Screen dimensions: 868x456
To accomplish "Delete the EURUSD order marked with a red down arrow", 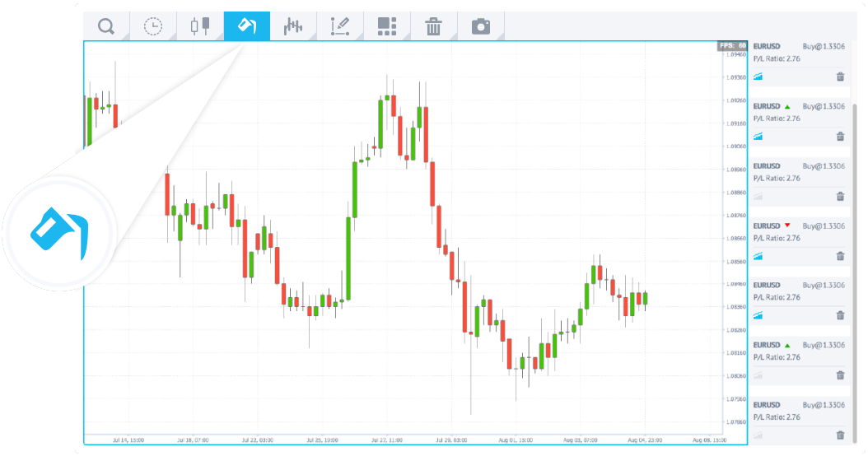I will pyautogui.click(x=840, y=256).
